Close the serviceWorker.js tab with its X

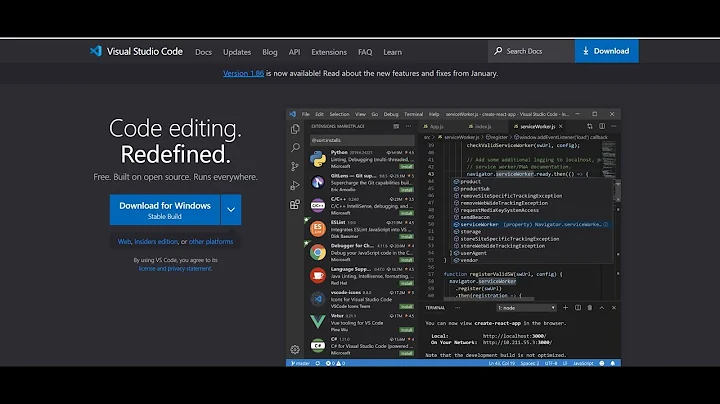tap(561, 126)
